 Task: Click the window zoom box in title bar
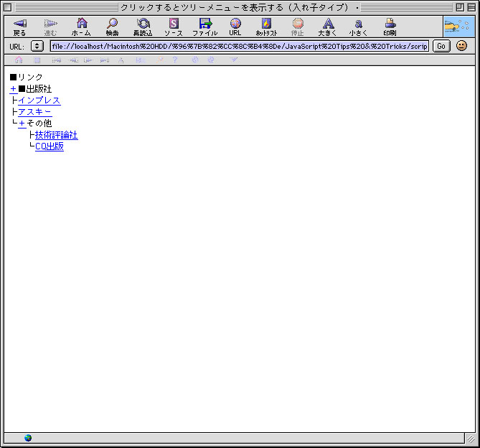point(460,7)
